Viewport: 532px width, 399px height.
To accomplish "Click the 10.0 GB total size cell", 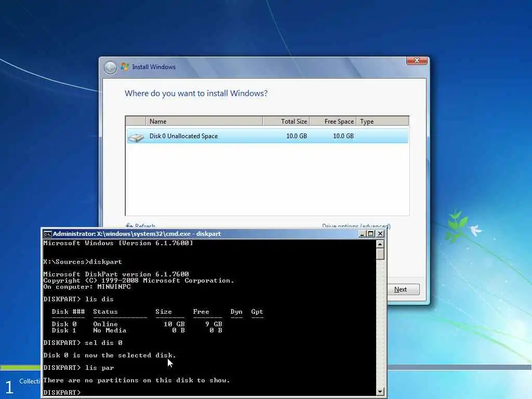I will (x=297, y=136).
